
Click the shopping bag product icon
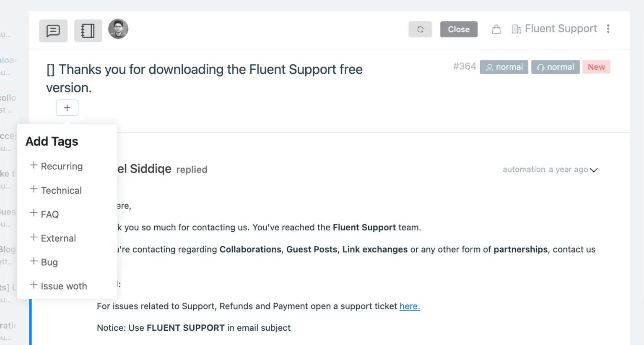(x=496, y=29)
